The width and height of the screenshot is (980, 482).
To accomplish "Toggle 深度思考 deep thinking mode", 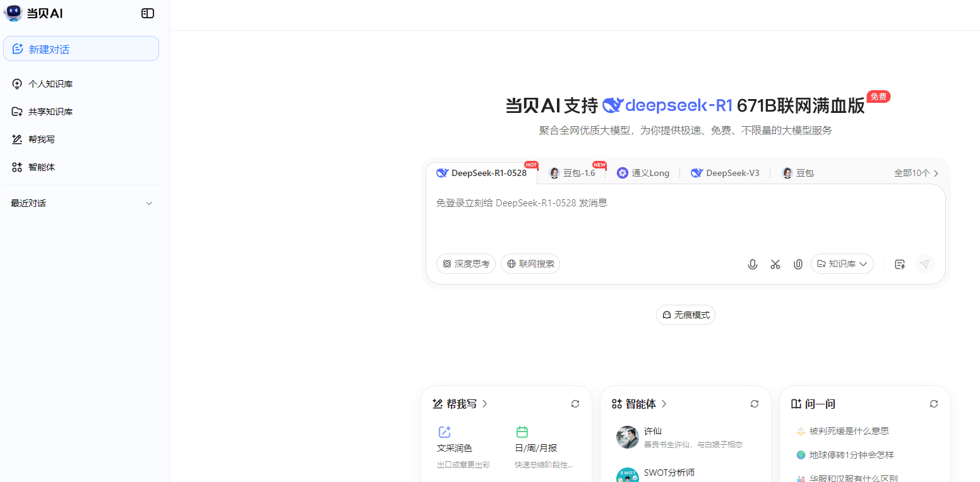I will [x=466, y=264].
